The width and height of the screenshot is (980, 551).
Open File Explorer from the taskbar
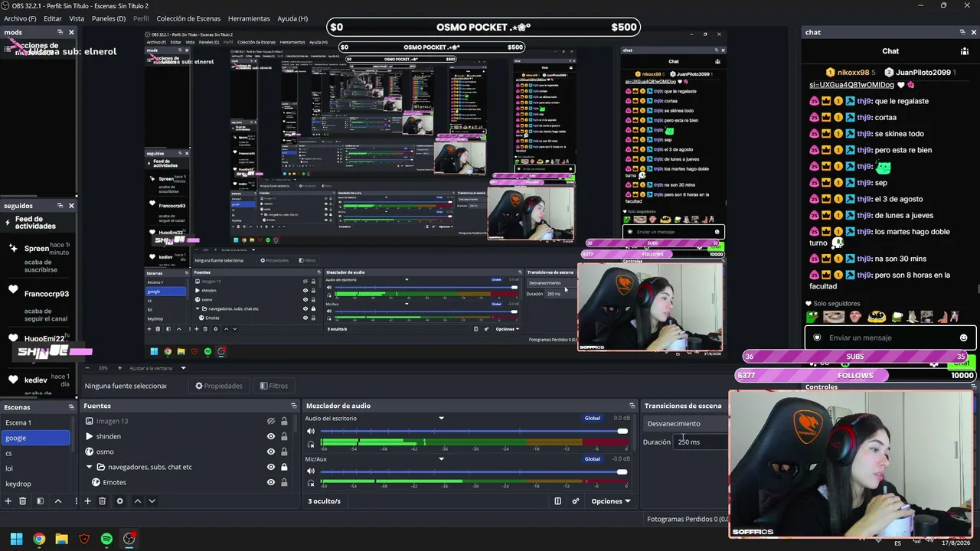tap(61, 539)
